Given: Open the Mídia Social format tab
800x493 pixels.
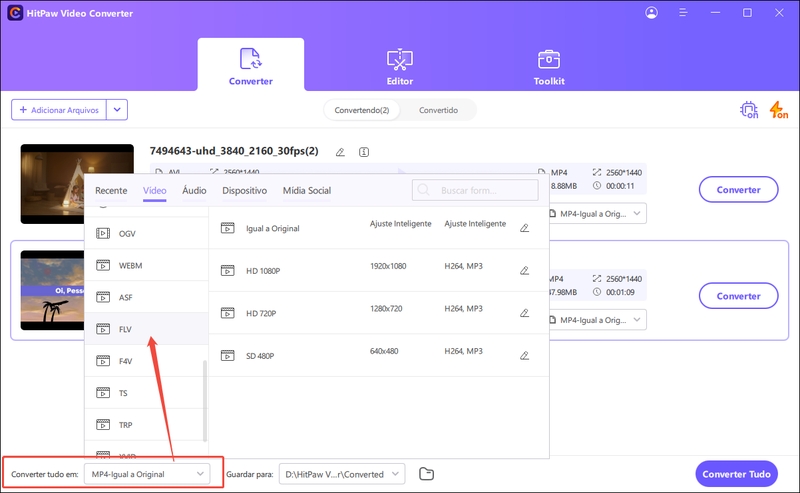Looking at the screenshot, I should pyautogui.click(x=307, y=190).
